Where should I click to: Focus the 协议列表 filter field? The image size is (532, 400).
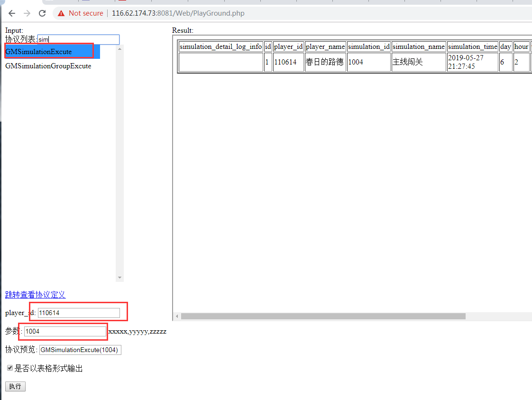point(78,39)
